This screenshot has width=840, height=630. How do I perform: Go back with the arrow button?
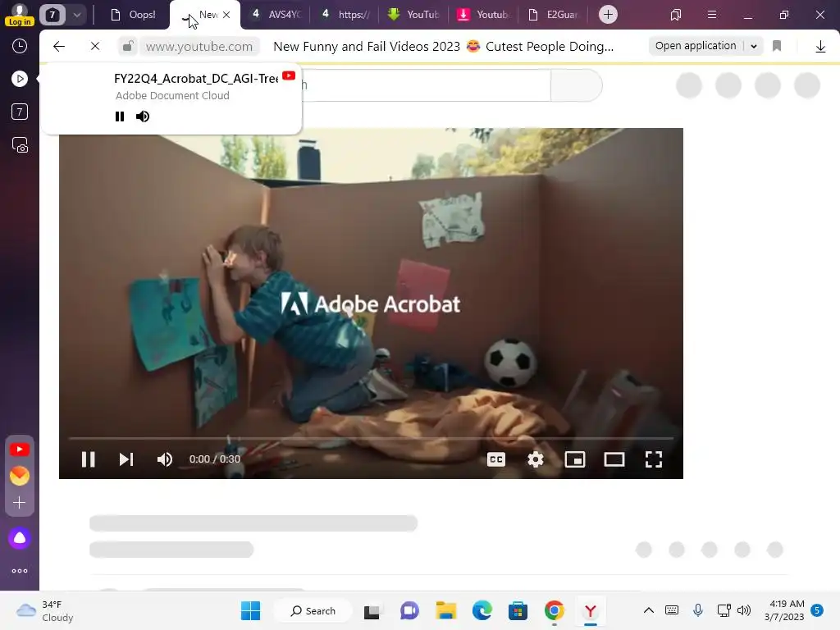(59, 47)
